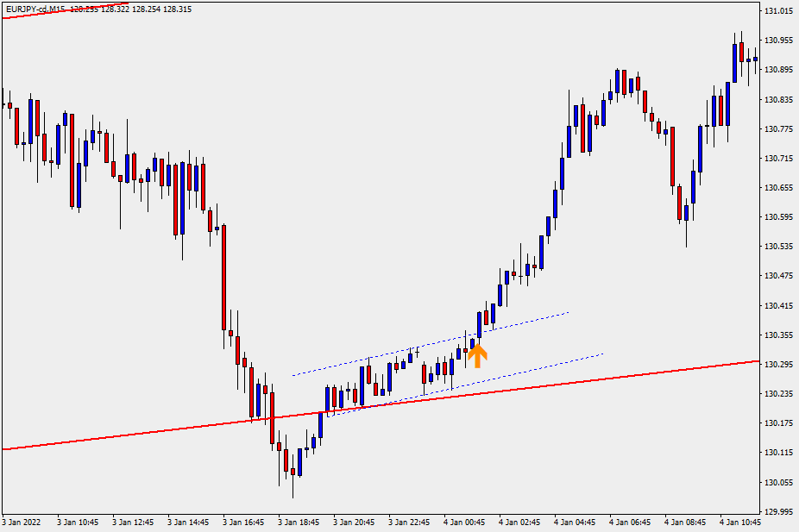Click the lowest candle near 130.055

click(x=293, y=472)
